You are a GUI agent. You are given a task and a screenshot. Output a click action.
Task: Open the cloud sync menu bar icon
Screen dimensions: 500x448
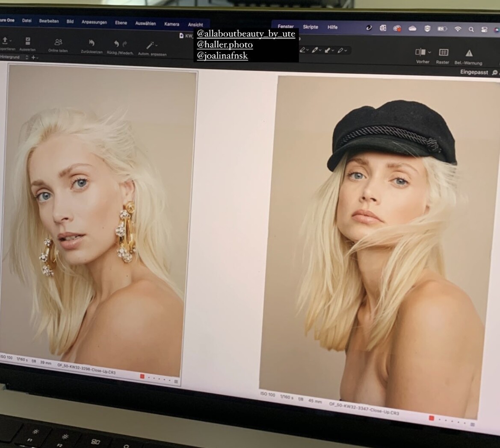pyautogui.click(x=412, y=28)
